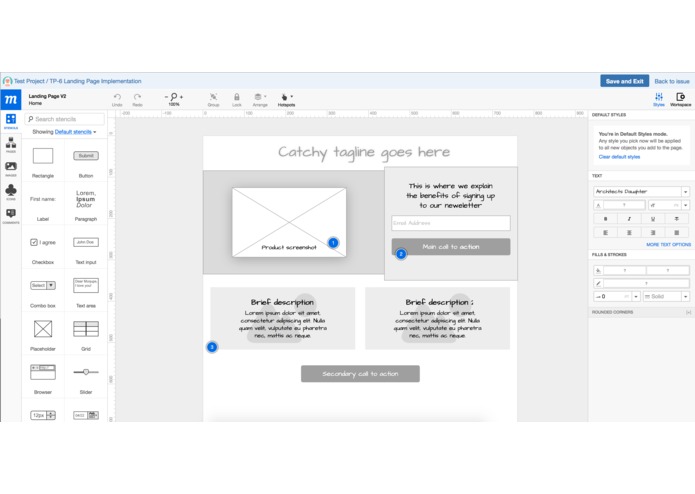
Task: Click hotspot marker 1 on product screenshot
Action: 333,243
